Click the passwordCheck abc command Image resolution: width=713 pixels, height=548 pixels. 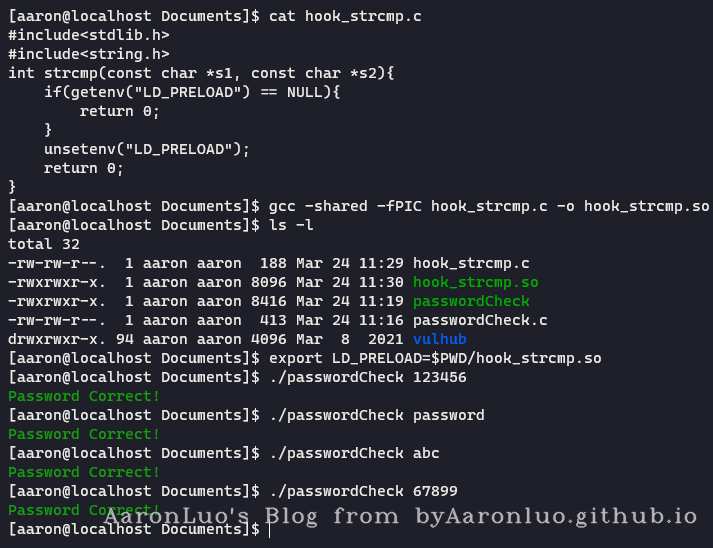(x=354, y=453)
